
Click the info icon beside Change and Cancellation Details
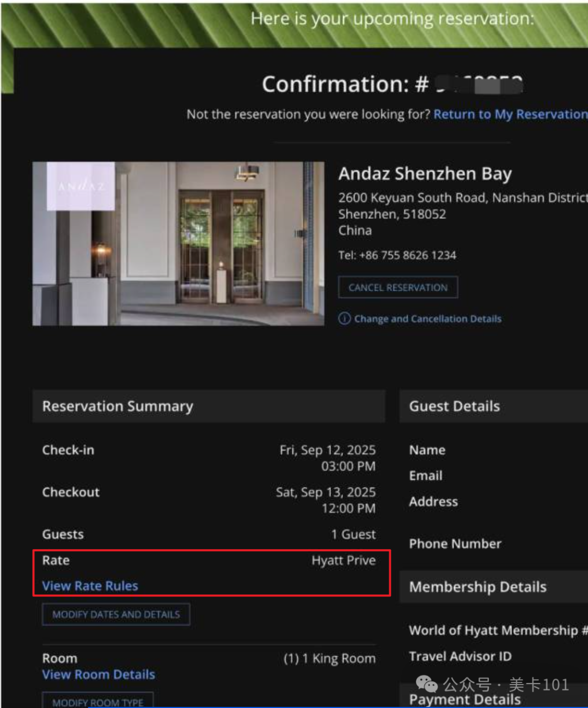click(344, 318)
